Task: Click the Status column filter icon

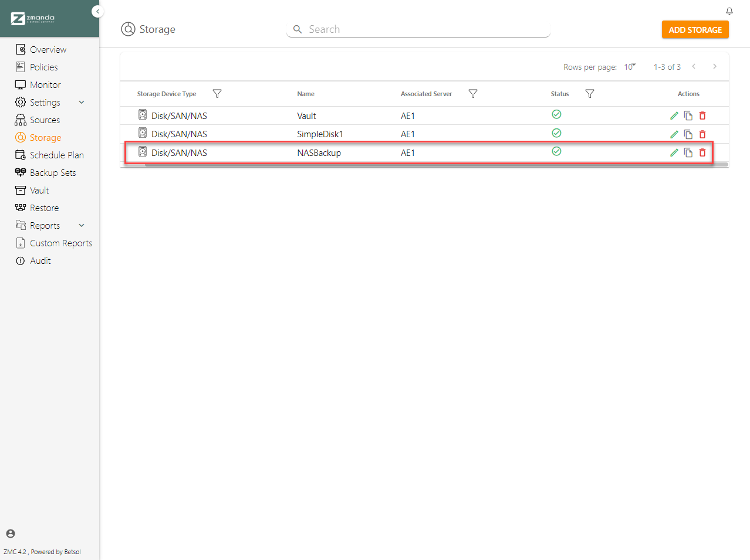Action: click(x=590, y=94)
